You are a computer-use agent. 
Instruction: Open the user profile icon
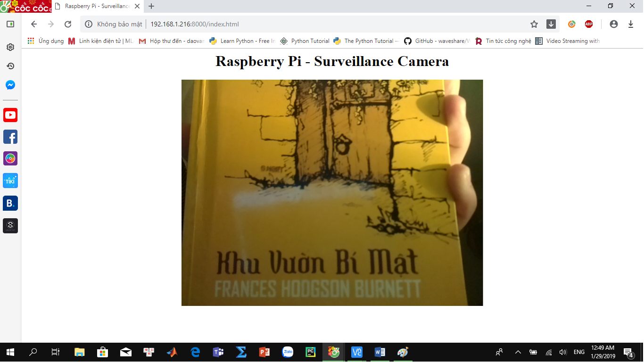(x=613, y=24)
